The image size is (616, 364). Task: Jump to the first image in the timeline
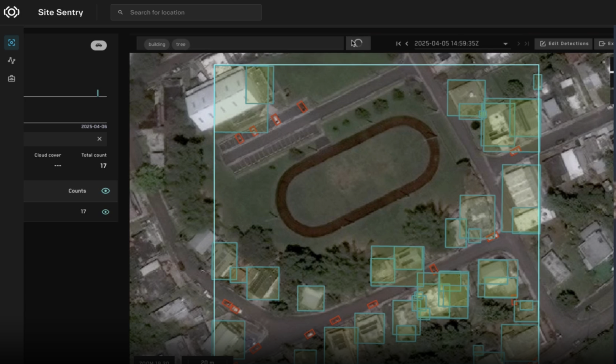pos(398,44)
